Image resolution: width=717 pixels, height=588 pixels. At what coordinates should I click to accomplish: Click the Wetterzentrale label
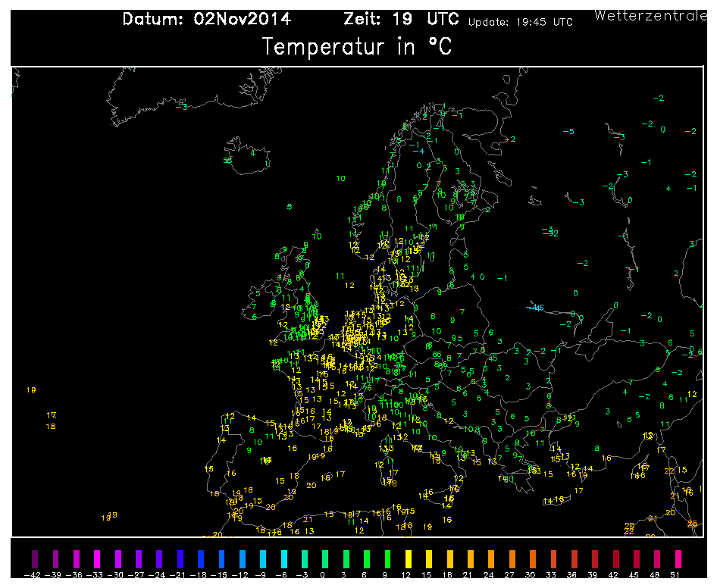coord(651,15)
